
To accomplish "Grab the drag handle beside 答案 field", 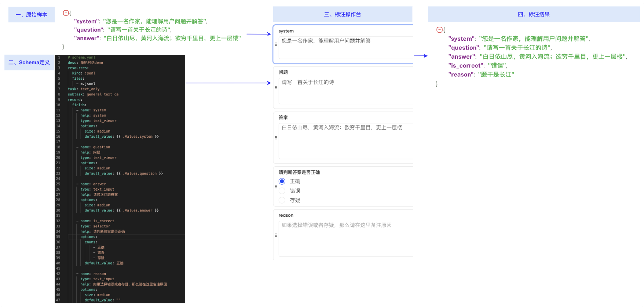I will point(276,138).
